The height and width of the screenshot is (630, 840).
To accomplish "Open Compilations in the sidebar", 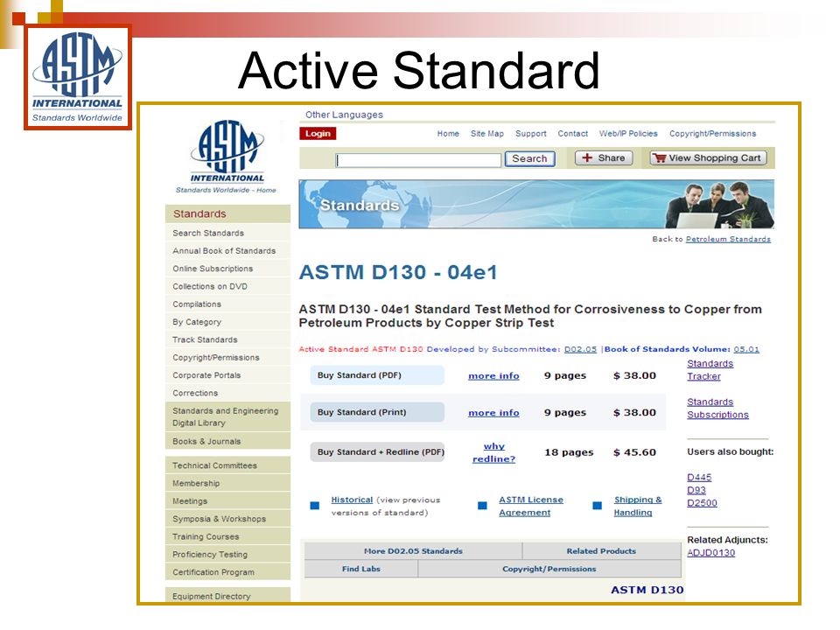I will pos(227,304).
